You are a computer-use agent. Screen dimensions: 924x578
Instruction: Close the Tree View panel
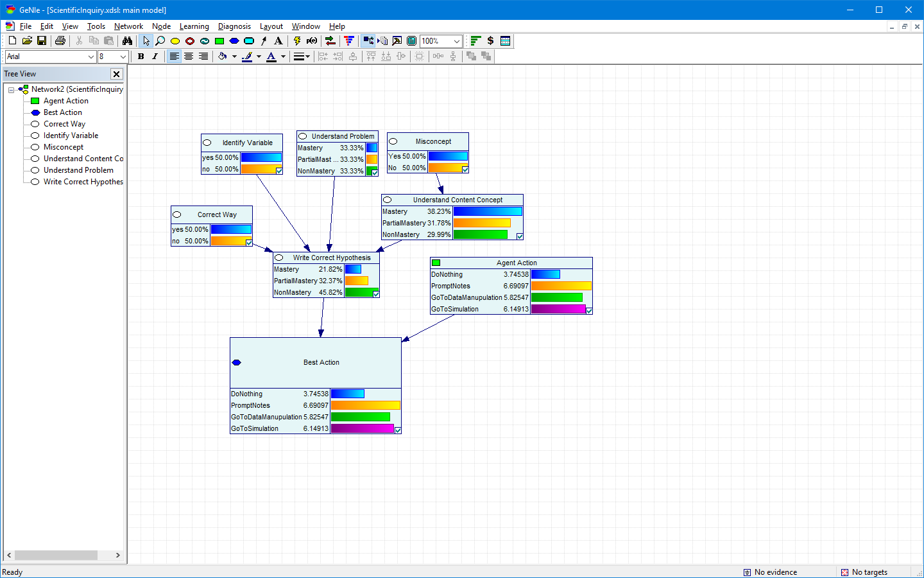click(x=117, y=74)
